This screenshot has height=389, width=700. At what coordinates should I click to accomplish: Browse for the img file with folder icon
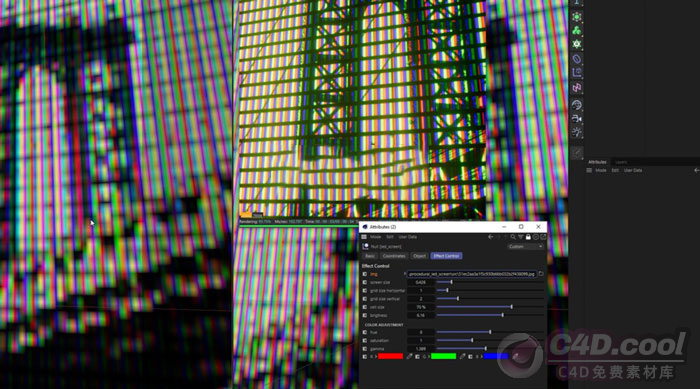(541, 274)
